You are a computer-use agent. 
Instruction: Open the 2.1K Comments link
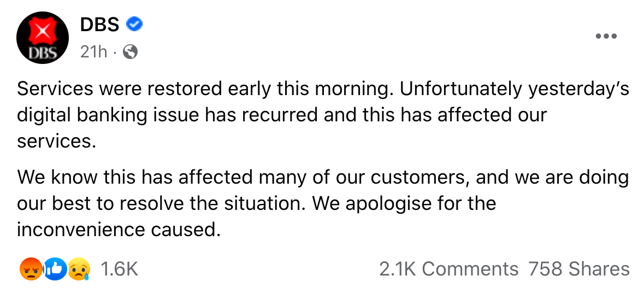point(448,269)
